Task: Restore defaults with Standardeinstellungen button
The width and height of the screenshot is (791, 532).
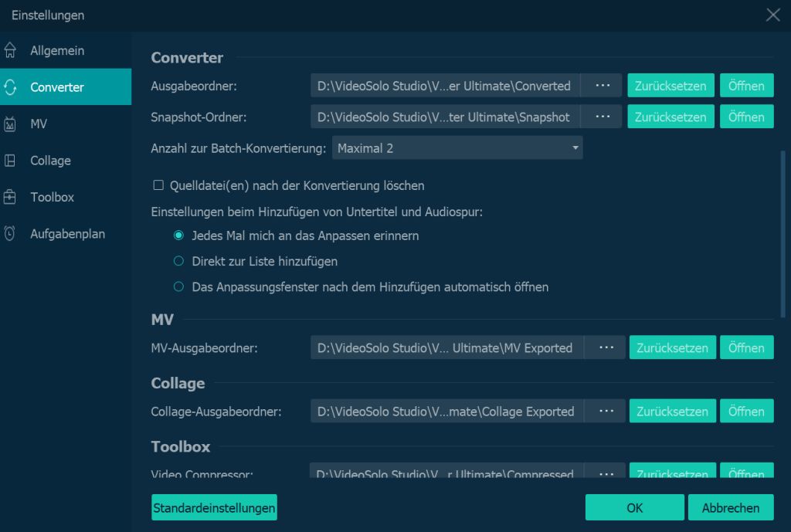Action: 214,508
